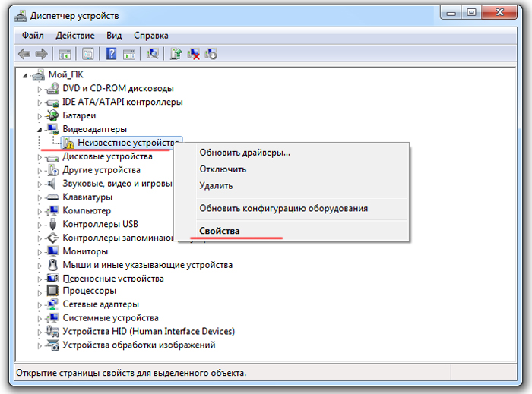Screen dimensions: 532x394
Task: Select Мониторы in the device tree
Action: click(85, 251)
